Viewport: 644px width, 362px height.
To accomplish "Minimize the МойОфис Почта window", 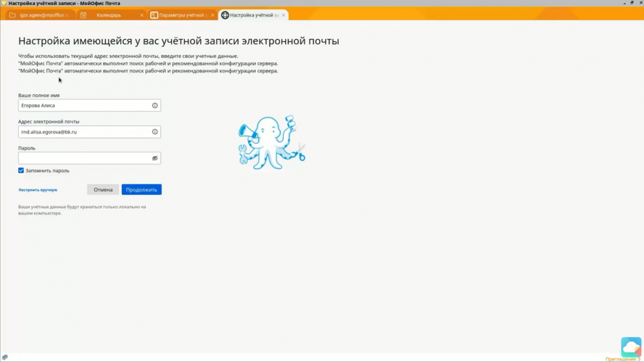I will (x=625, y=3).
